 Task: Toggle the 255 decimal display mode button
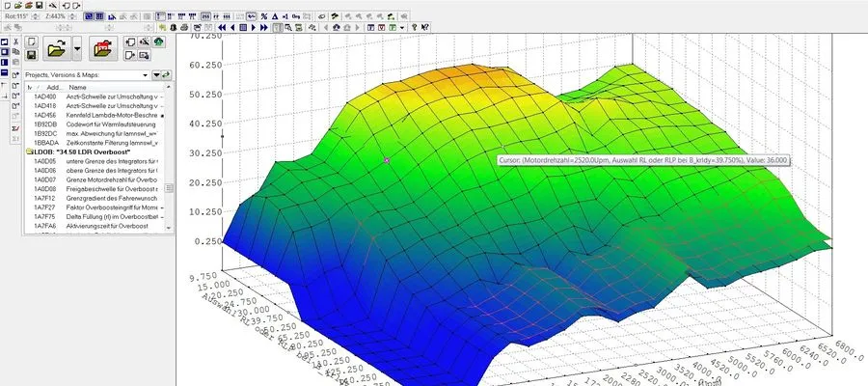205,16
